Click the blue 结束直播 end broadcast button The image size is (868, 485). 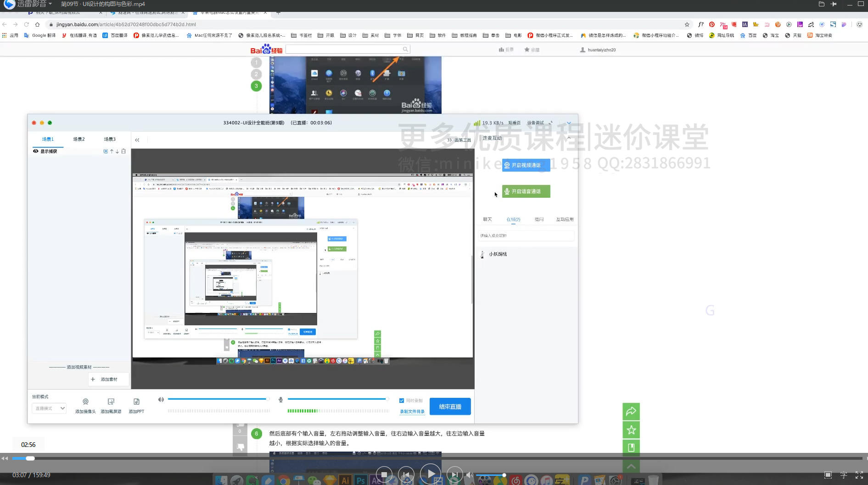point(450,407)
